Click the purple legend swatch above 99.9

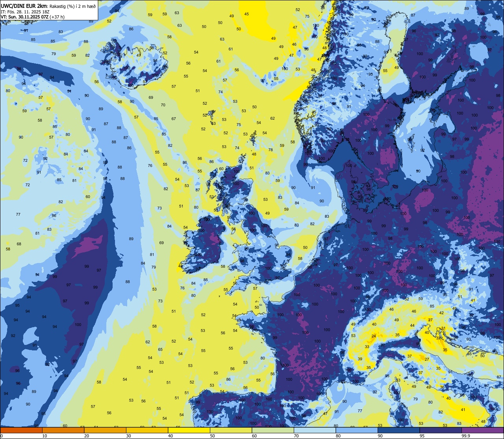483,430
